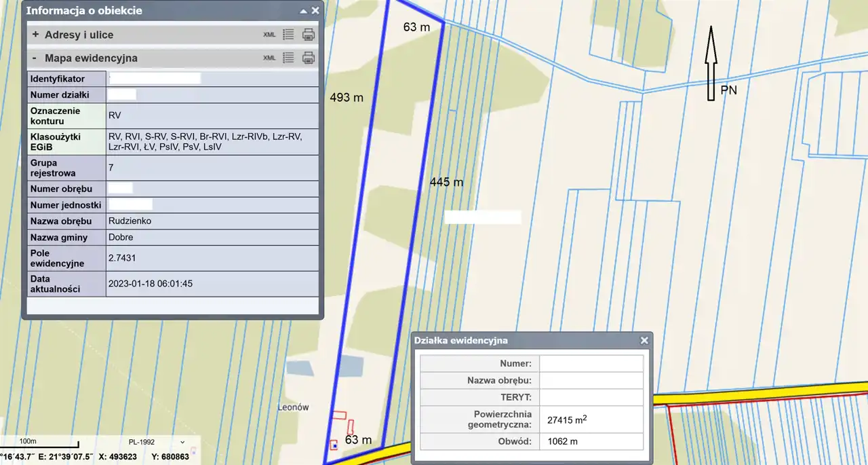
Task: Click the Numer field in Działka ewidencyjna
Action: coord(591,364)
